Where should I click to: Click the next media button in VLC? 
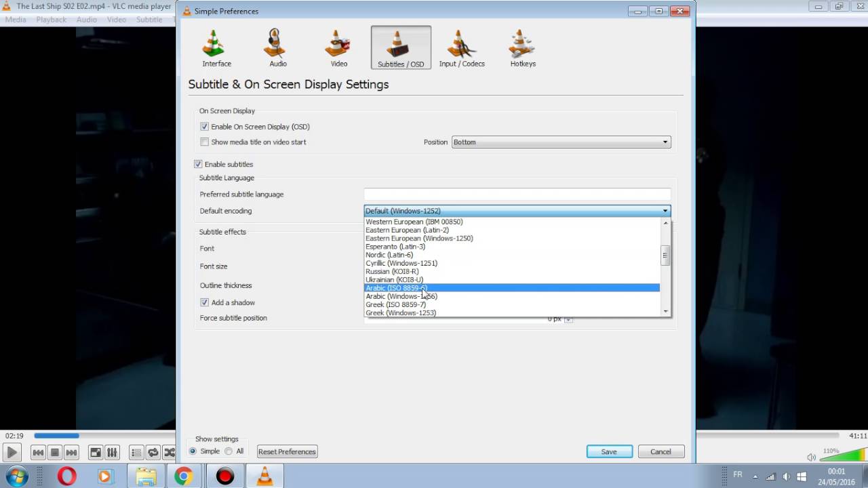tap(71, 452)
